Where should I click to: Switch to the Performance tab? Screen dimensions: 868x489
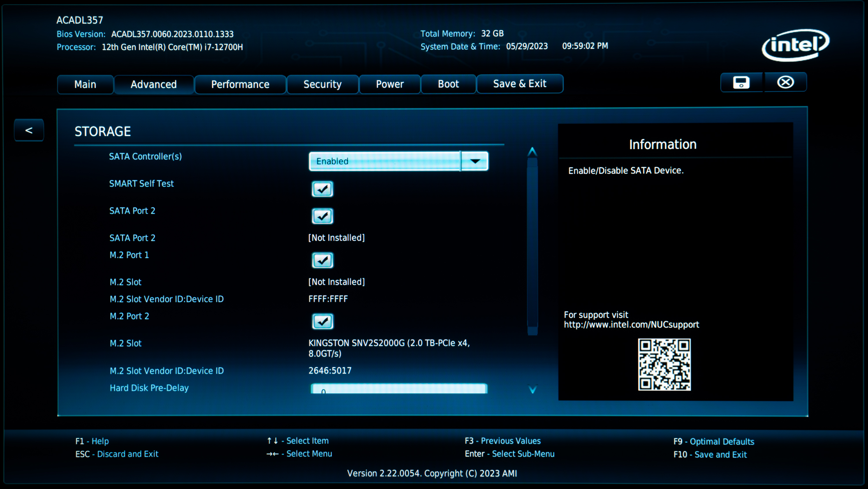(240, 84)
